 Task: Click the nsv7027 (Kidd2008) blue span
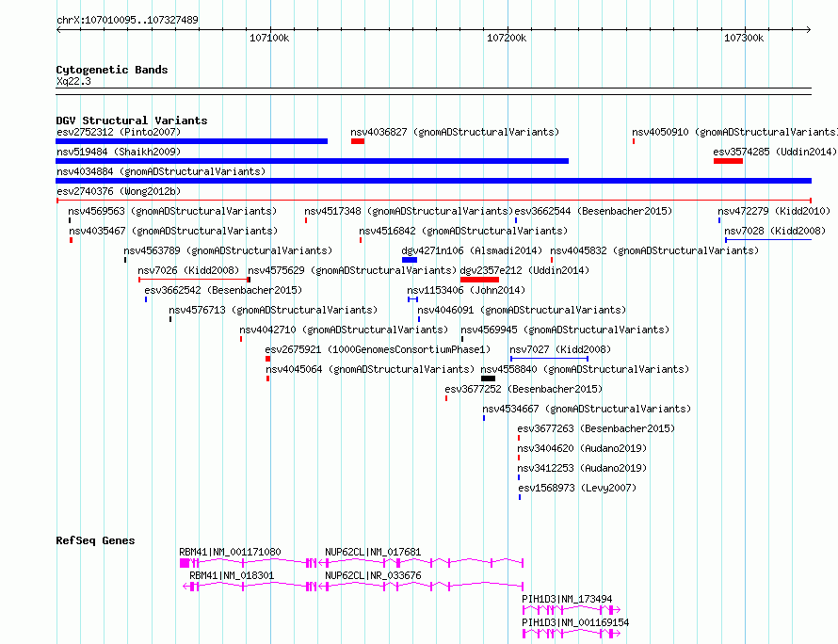tap(549, 359)
